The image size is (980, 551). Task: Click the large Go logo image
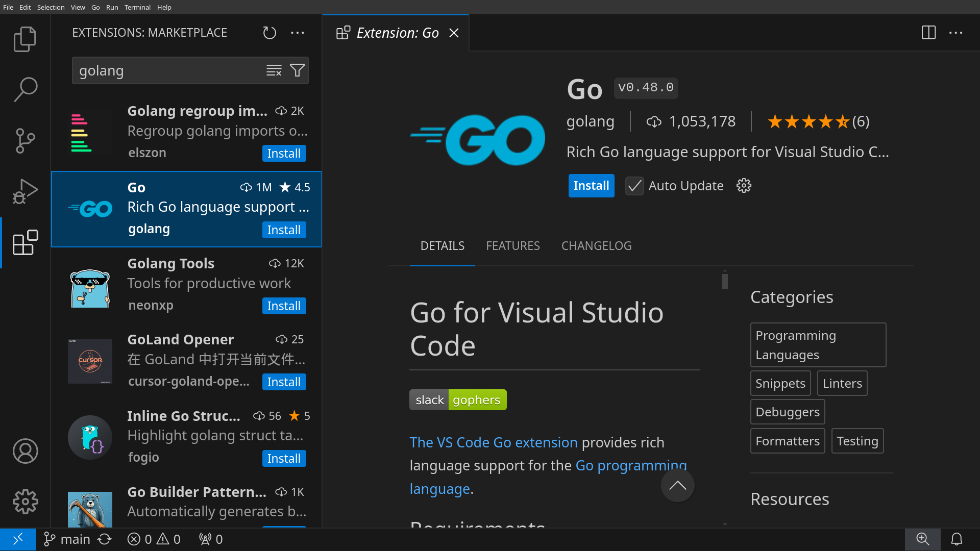(x=477, y=140)
